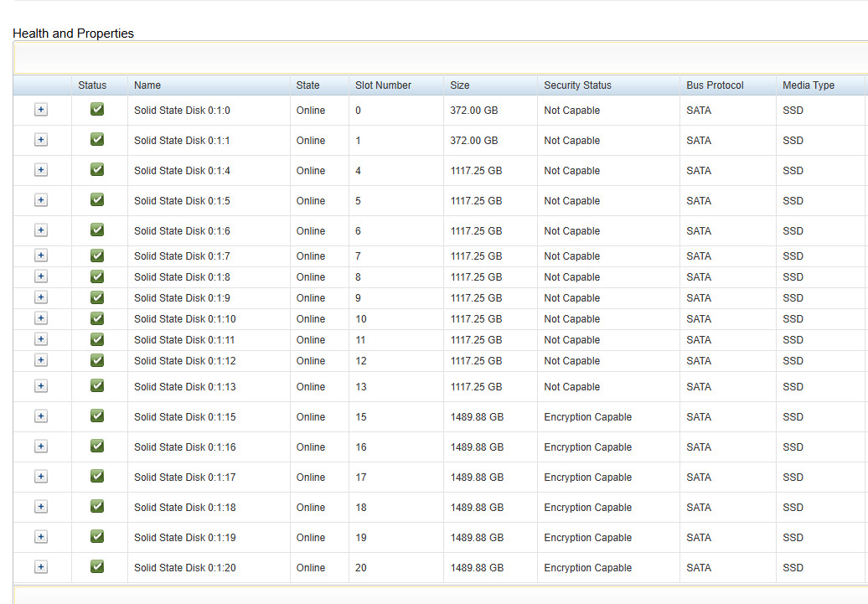This screenshot has width=868, height=604.
Task: Click the green check for Disk 0:1:5
Action: [x=97, y=199]
